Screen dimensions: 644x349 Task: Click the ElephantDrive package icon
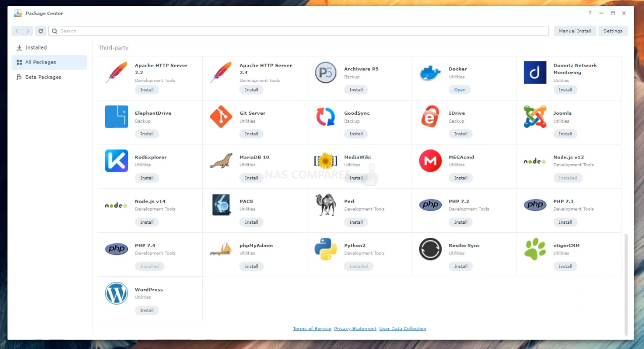(x=116, y=117)
